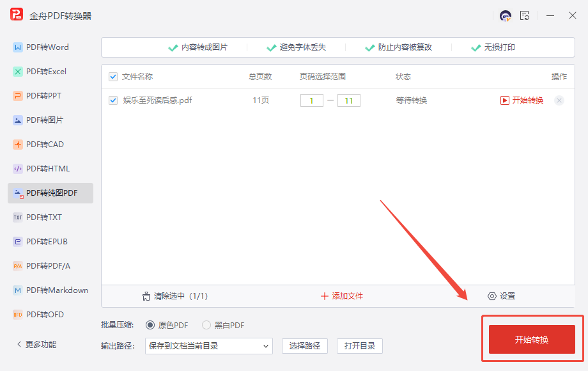Click 打开目录 button
Image resolution: width=588 pixels, height=371 pixels.
point(360,346)
